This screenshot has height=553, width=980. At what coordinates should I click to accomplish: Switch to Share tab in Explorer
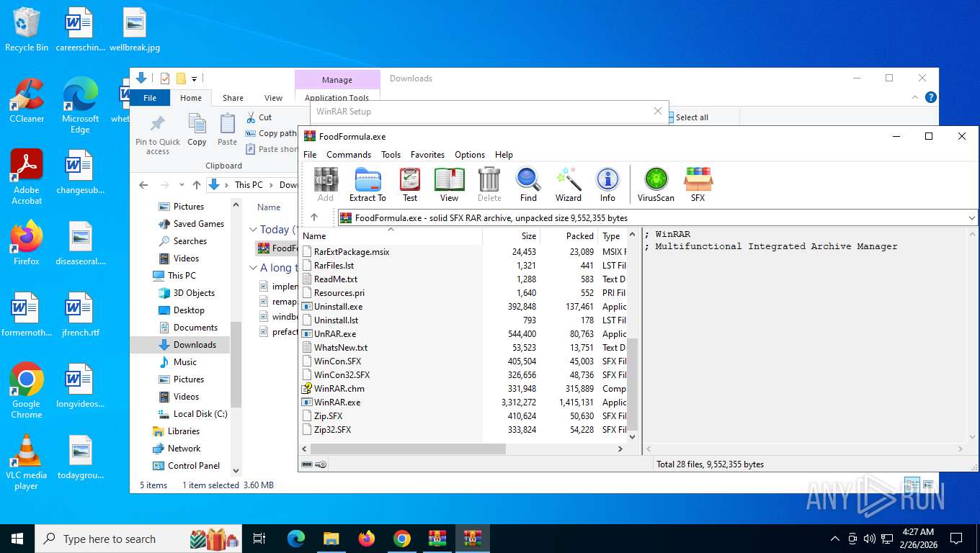(233, 98)
